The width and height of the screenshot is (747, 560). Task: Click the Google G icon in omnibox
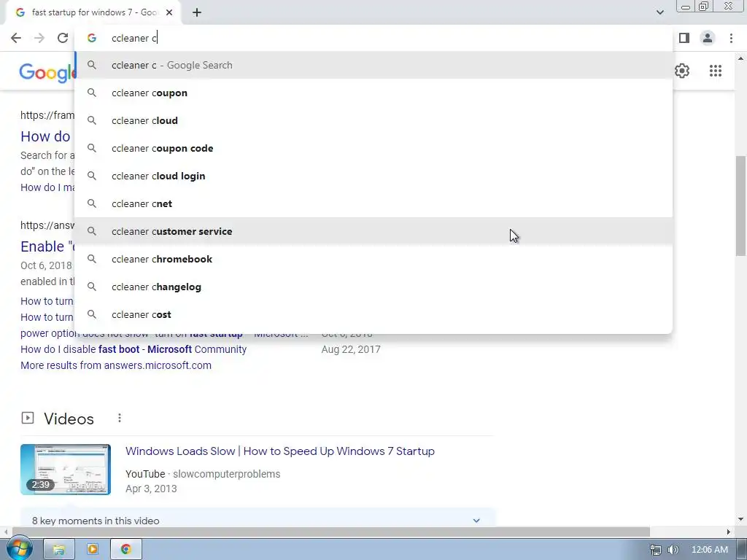tap(92, 38)
